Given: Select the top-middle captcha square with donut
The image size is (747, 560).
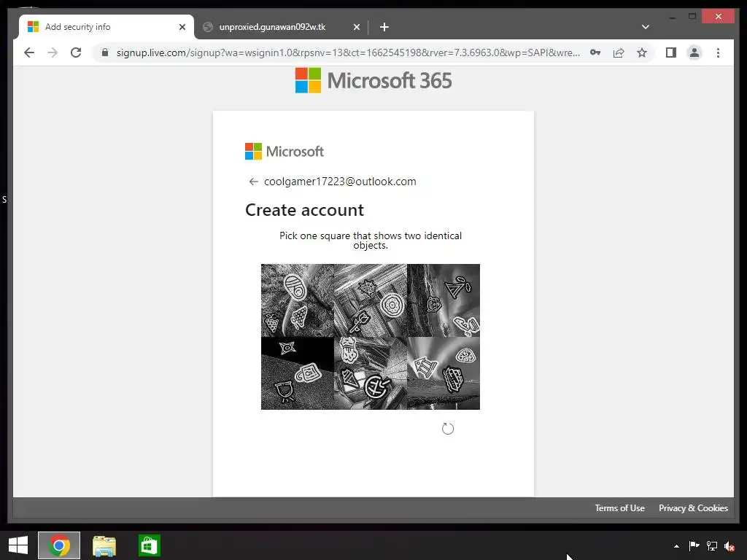Looking at the screenshot, I should coord(370,300).
